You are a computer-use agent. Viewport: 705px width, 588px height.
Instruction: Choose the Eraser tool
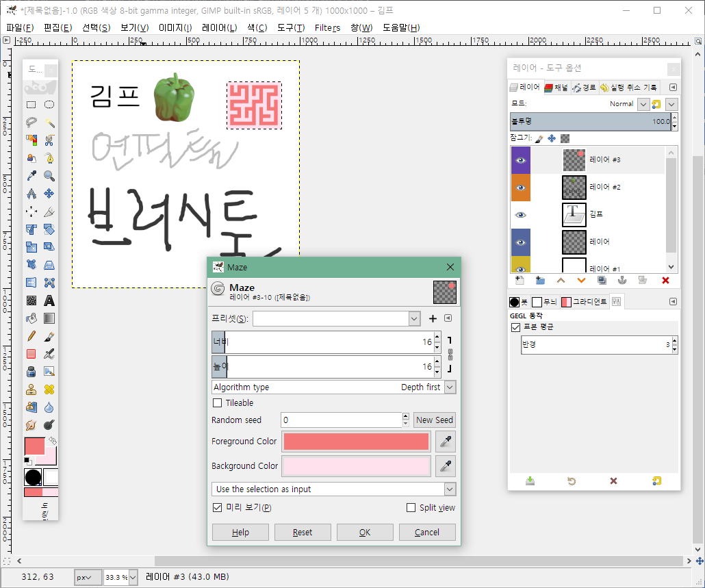click(31, 355)
